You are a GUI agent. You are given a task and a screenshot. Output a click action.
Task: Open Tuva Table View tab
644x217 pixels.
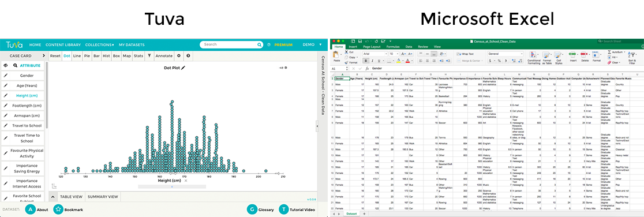(x=72, y=197)
